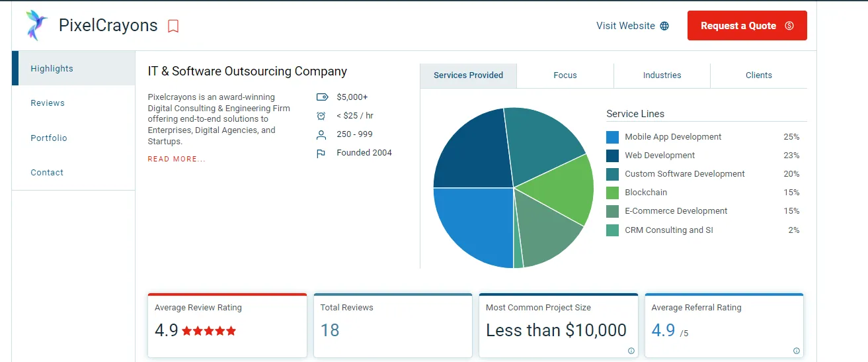Click the Request a Quote button
Viewport: 868px width, 362px height.
(x=747, y=26)
